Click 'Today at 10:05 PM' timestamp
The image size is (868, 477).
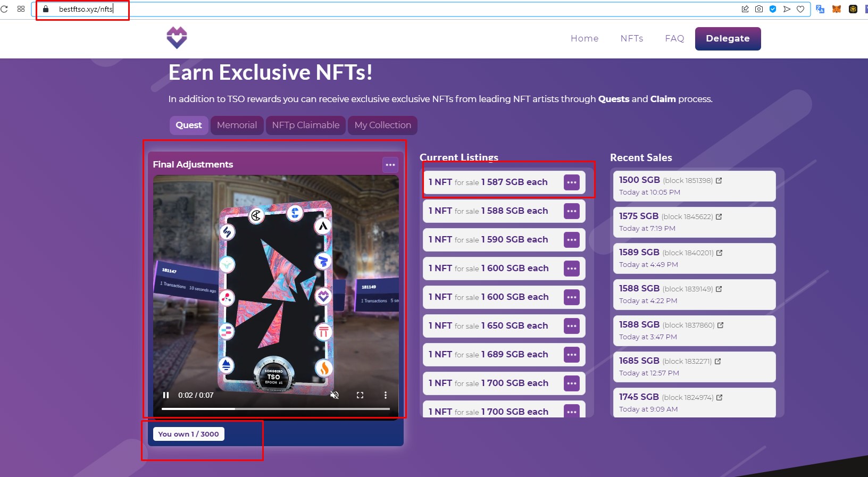pos(649,193)
